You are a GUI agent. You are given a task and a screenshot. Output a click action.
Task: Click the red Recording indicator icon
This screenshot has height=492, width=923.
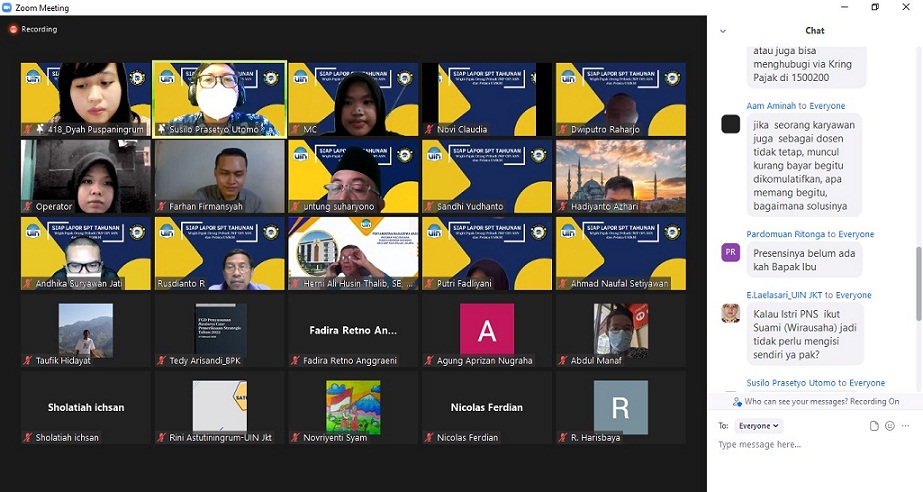[x=13, y=29]
